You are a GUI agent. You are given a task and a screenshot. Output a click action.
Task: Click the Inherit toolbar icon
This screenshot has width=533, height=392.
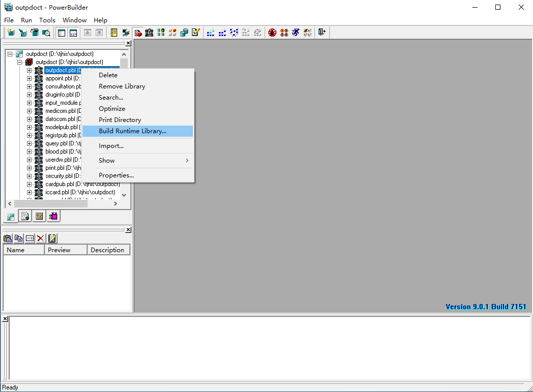23,33
